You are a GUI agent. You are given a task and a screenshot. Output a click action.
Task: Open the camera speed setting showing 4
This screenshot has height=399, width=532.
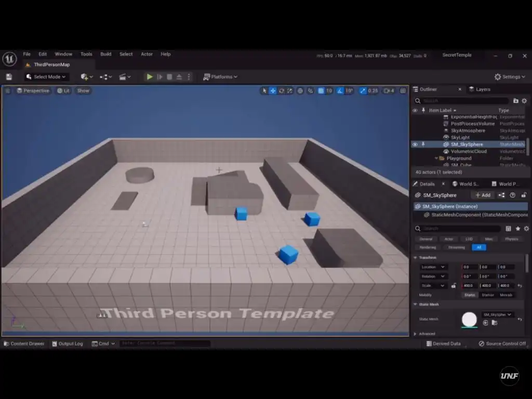389,90
